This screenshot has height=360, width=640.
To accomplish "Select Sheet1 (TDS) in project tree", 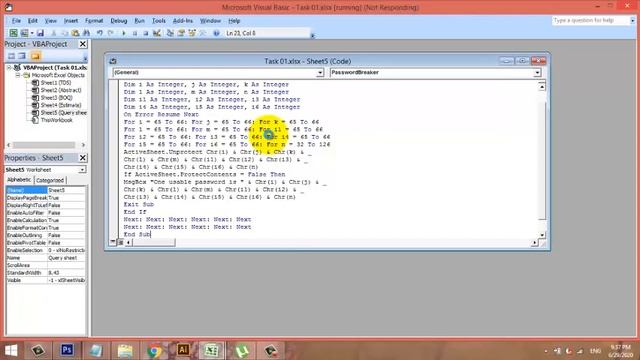I will 56,83.
